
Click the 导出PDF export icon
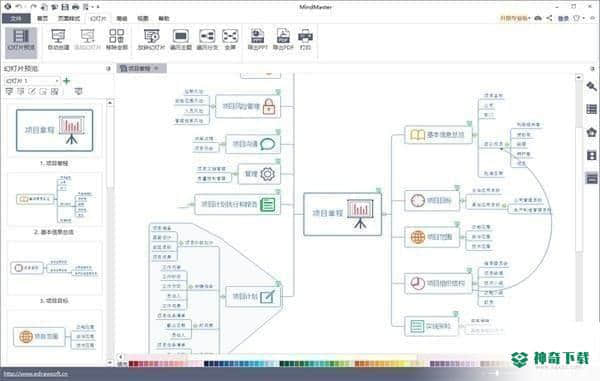tap(283, 40)
